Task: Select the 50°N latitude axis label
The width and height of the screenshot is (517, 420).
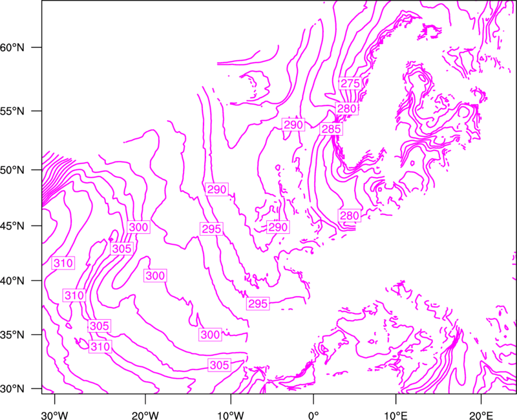Action: point(12,170)
